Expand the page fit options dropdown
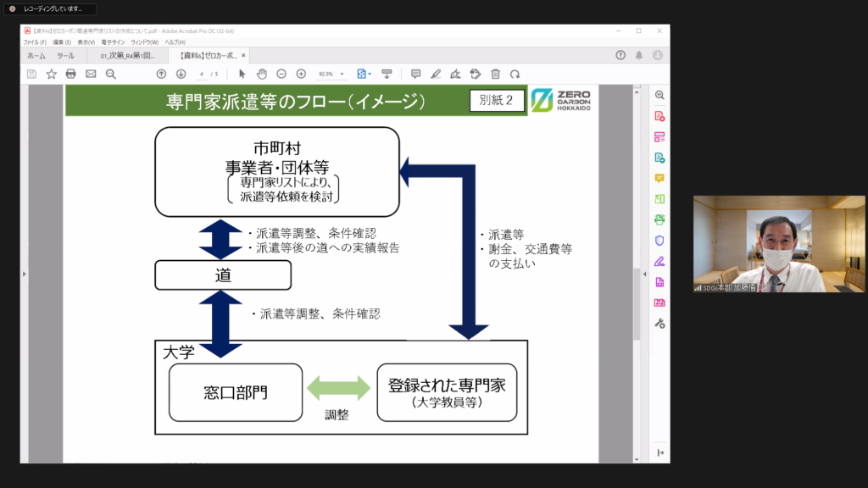Image resolution: width=868 pixels, height=488 pixels. tap(364, 74)
